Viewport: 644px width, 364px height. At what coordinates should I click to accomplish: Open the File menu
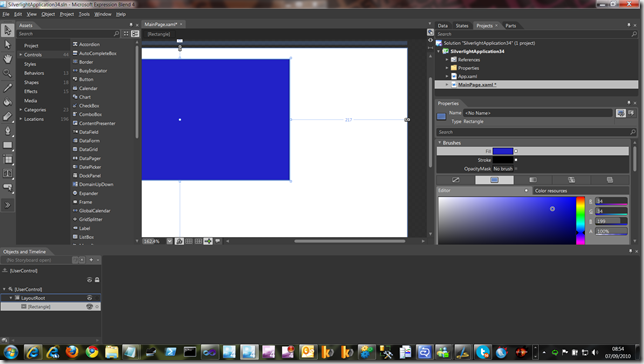coord(6,14)
